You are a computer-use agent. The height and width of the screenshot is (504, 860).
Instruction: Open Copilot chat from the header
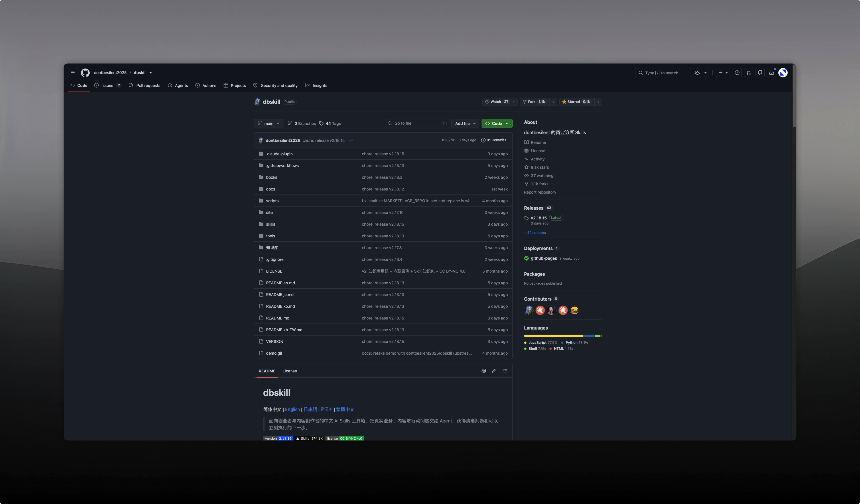point(697,73)
